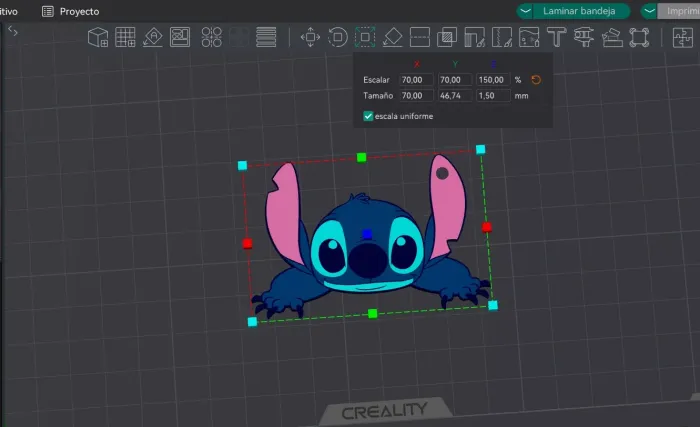Open the Proyecto tab
Image resolution: width=700 pixels, height=427 pixels.
click(x=70, y=11)
